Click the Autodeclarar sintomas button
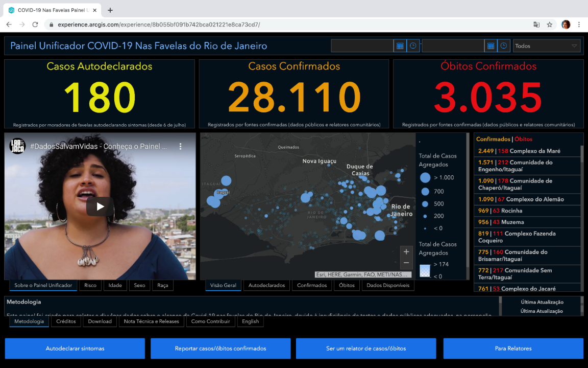The width and height of the screenshot is (588, 368). point(75,349)
